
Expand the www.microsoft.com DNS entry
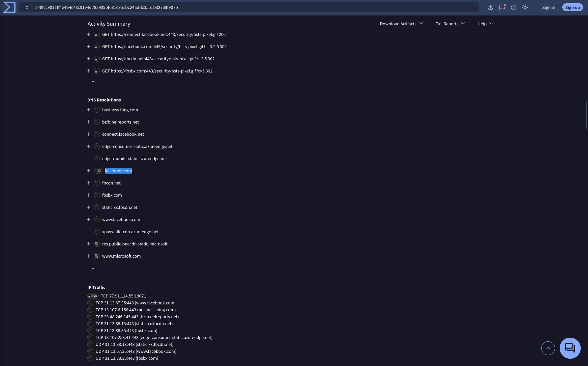click(x=89, y=256)
